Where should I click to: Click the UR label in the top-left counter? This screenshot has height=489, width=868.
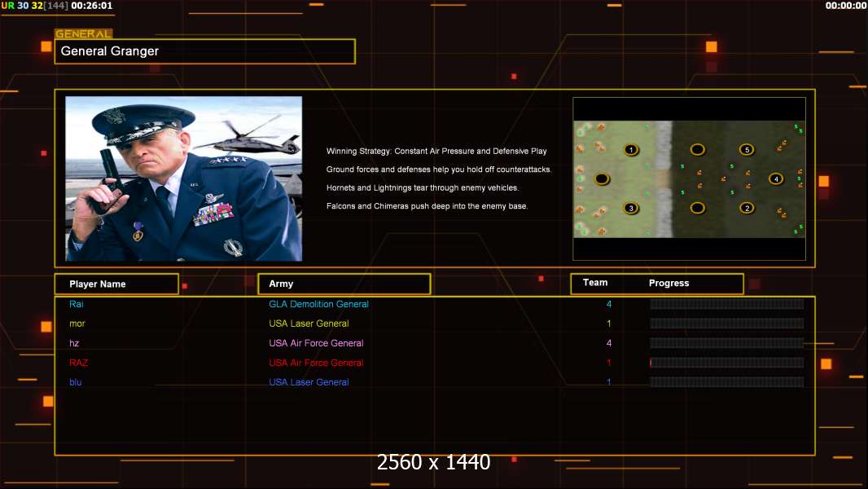tap(8, 6)
